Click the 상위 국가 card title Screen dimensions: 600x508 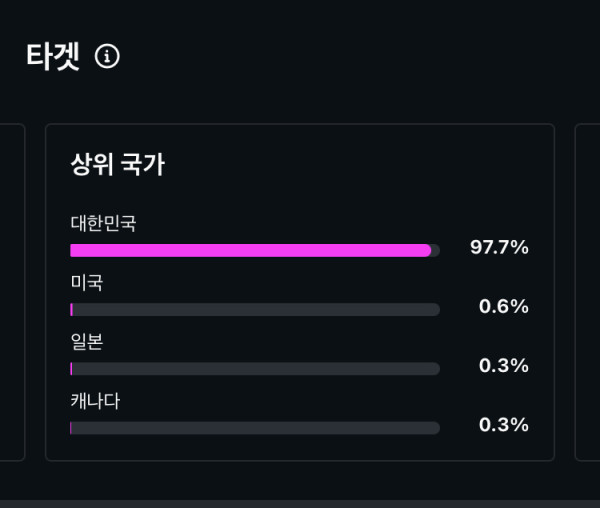(117, 164)
